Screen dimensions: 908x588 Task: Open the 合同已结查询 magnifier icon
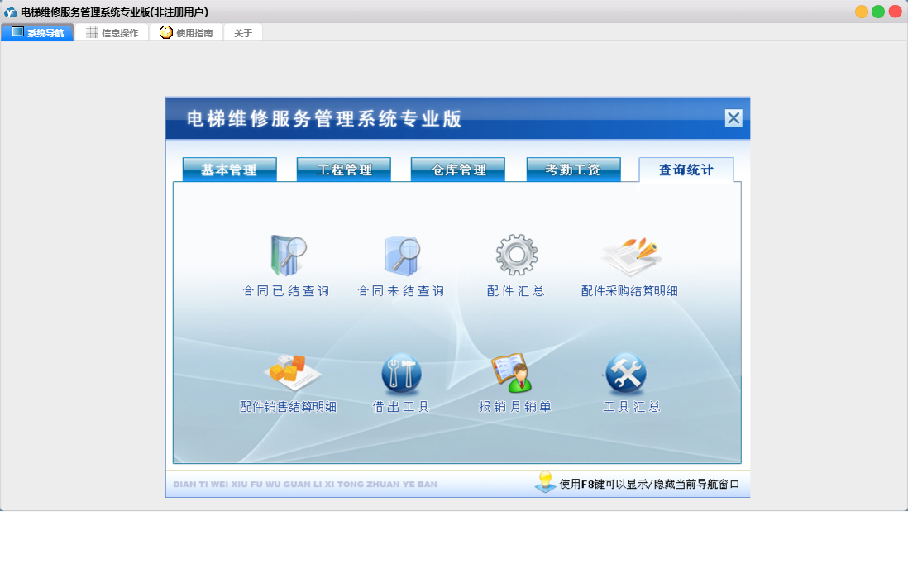(x=288, y=256)
